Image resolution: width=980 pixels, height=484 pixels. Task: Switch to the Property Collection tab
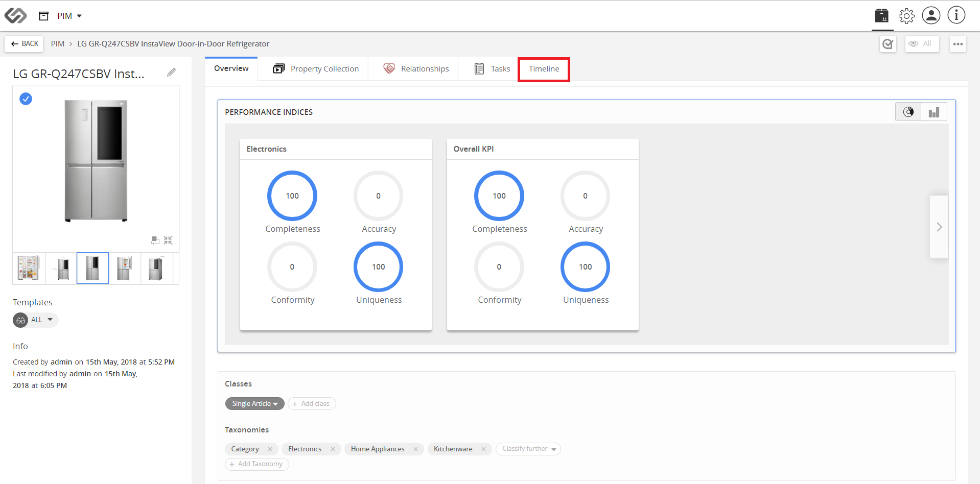click(x=316, y=69)
